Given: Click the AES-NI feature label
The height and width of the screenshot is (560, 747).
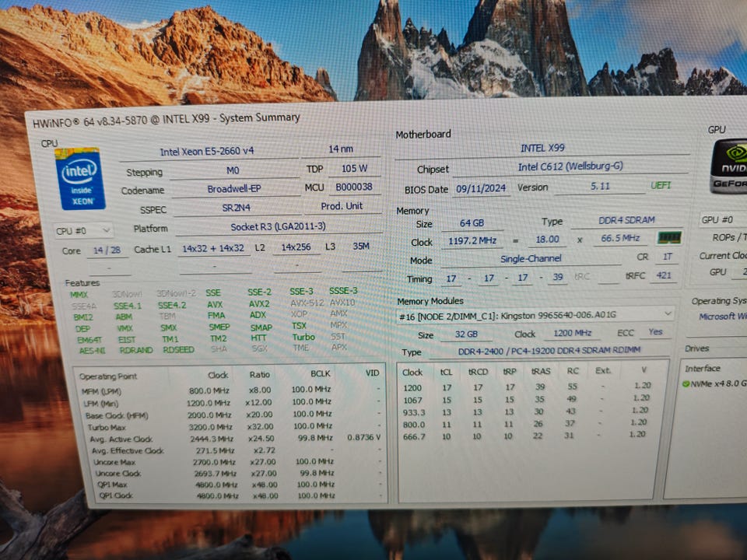Looking at the screenshot, I should pyautogui.click(x=92, y=351).
